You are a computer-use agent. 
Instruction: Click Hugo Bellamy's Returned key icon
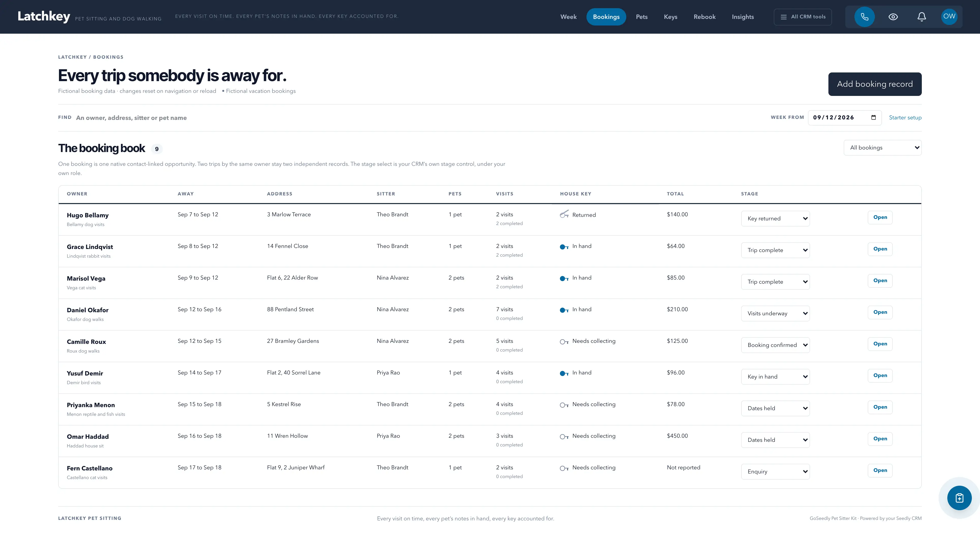(564, 215)
